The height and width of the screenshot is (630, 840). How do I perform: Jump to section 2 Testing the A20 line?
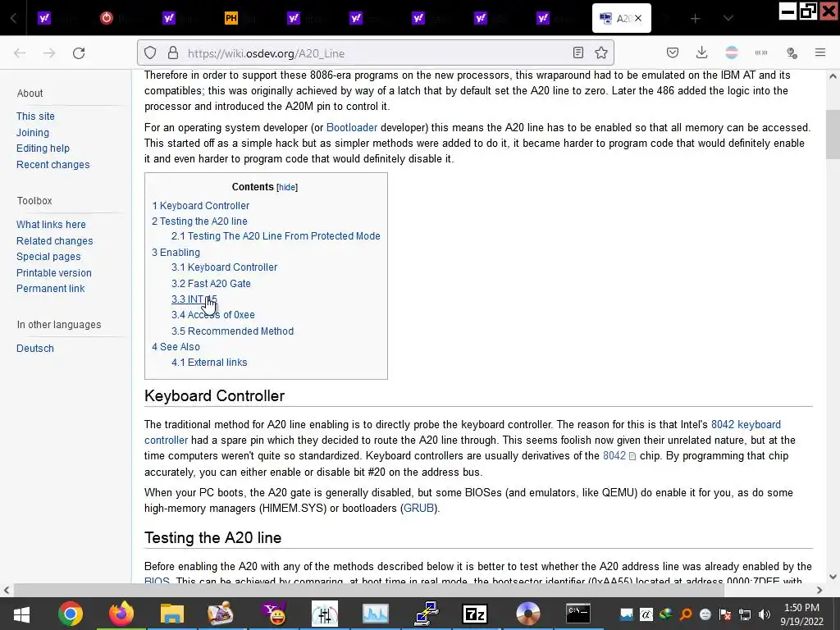(x=199, y=221)
